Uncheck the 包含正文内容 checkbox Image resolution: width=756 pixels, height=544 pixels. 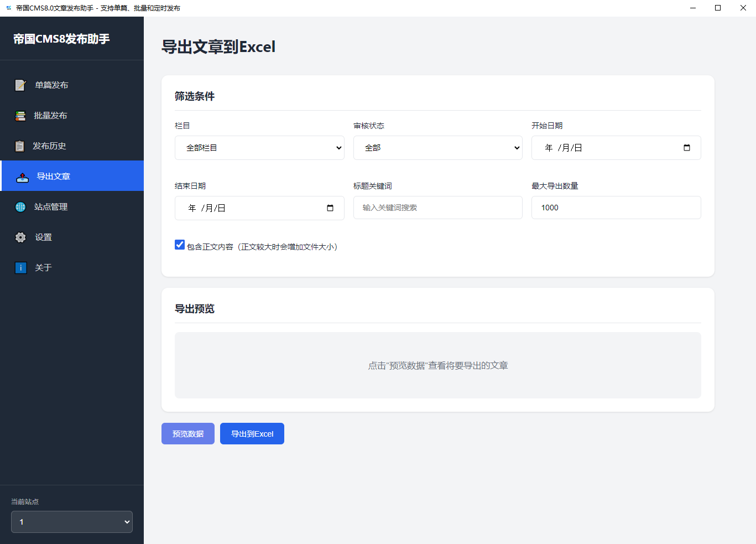click(180, 245)
